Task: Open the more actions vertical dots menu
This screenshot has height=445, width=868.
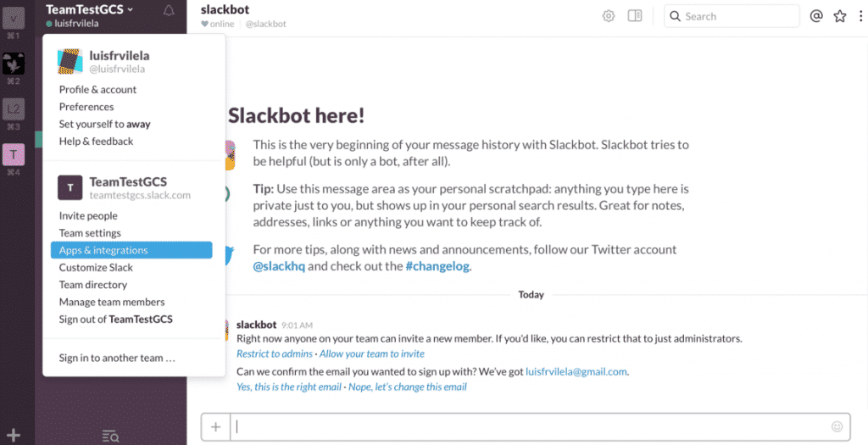Action: [x=861, y=16]
